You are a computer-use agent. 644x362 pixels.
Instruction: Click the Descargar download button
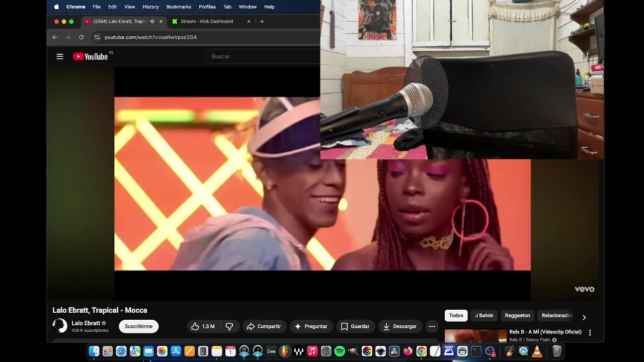coord(400,326)
